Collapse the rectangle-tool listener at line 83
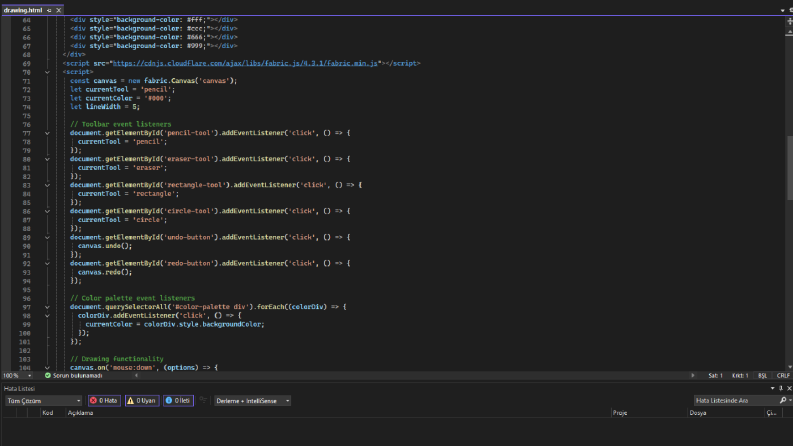793x446 pixels. click(x=47, y=185)
